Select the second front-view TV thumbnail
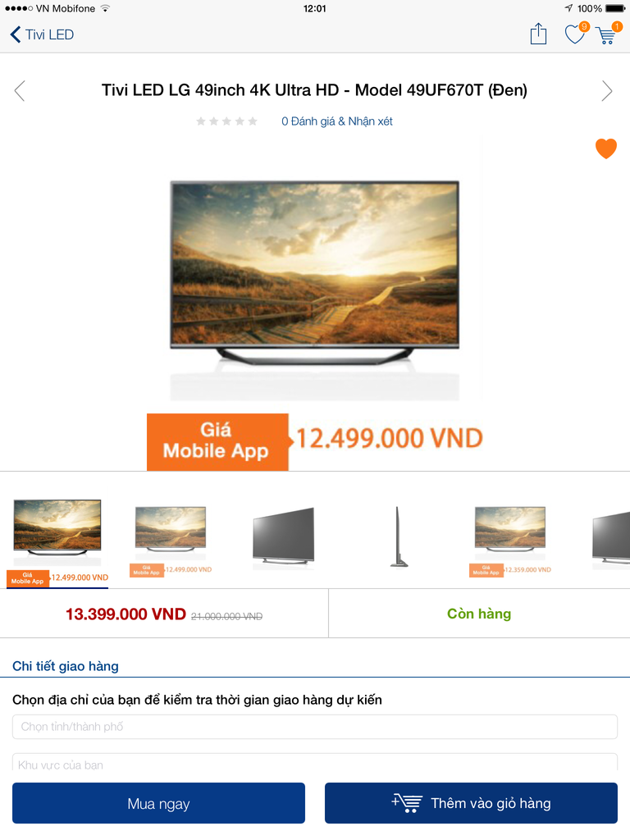This screenshot has width=630, height=840. pyautogui.click(x=171, y=541)
